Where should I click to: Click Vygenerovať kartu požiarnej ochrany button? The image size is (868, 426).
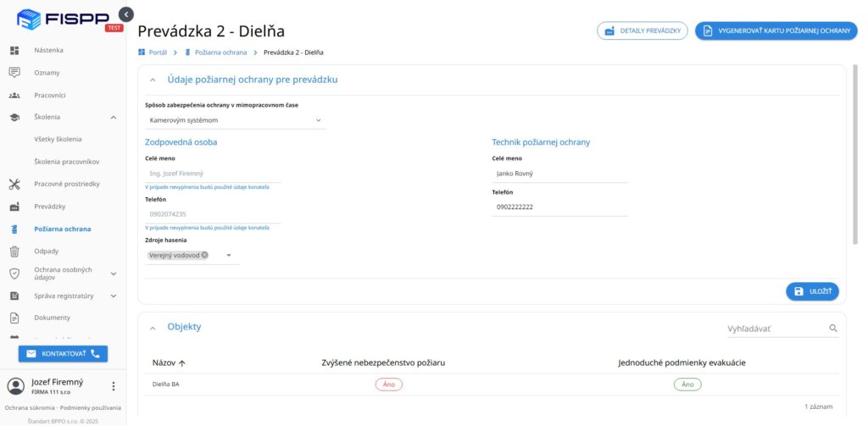click(x=776, y=31)
